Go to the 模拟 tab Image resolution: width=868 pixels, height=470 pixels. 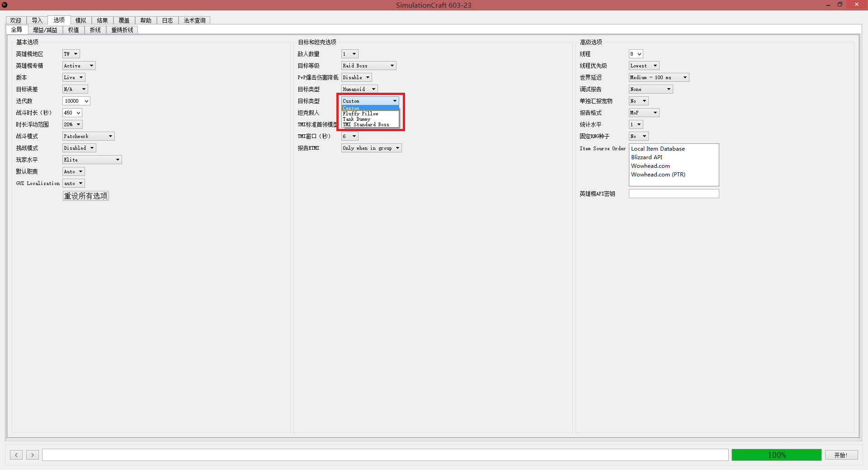(81, 20)
